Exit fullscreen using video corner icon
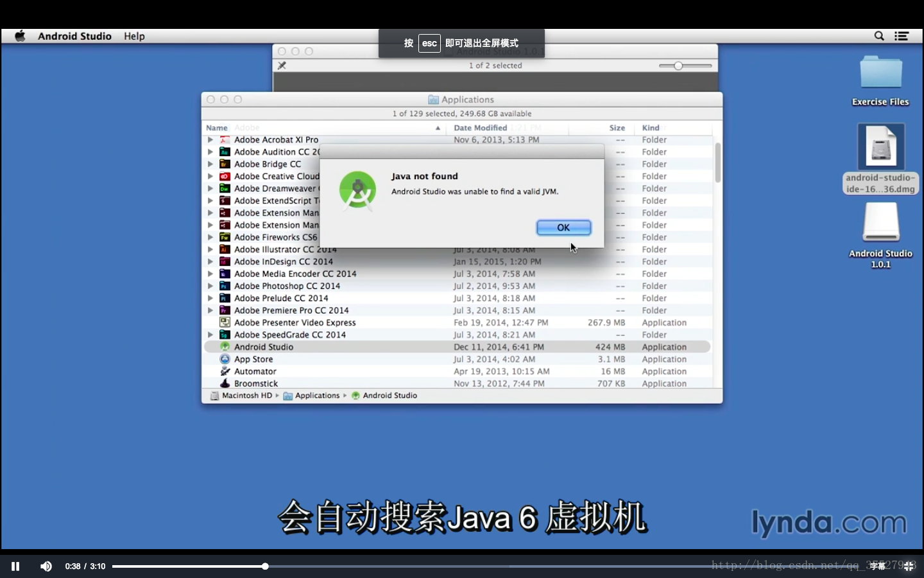The image size is (924, 578). coord(909,566)
